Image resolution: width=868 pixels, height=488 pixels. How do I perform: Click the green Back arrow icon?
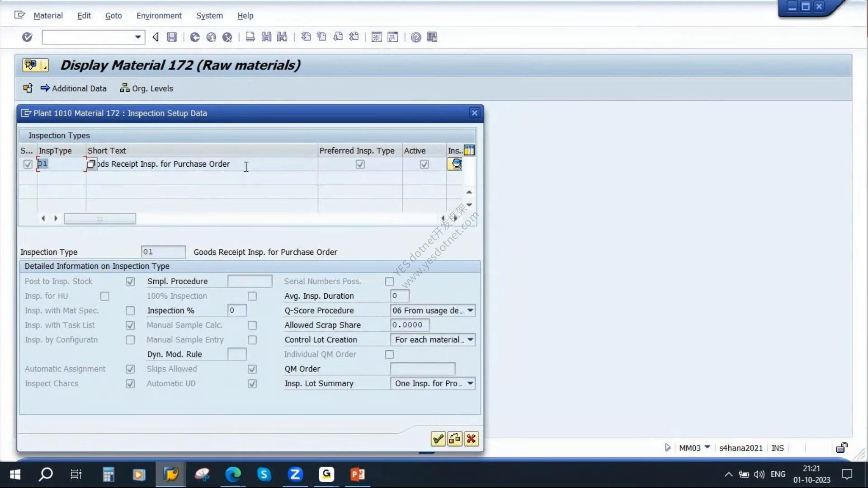tap(195, 37)
